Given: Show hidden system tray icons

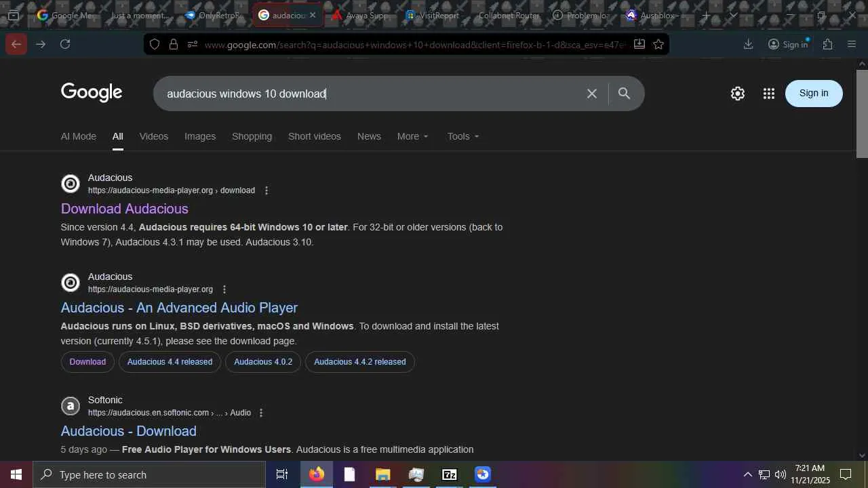Looking at the screenshot, I should point(747,474).
